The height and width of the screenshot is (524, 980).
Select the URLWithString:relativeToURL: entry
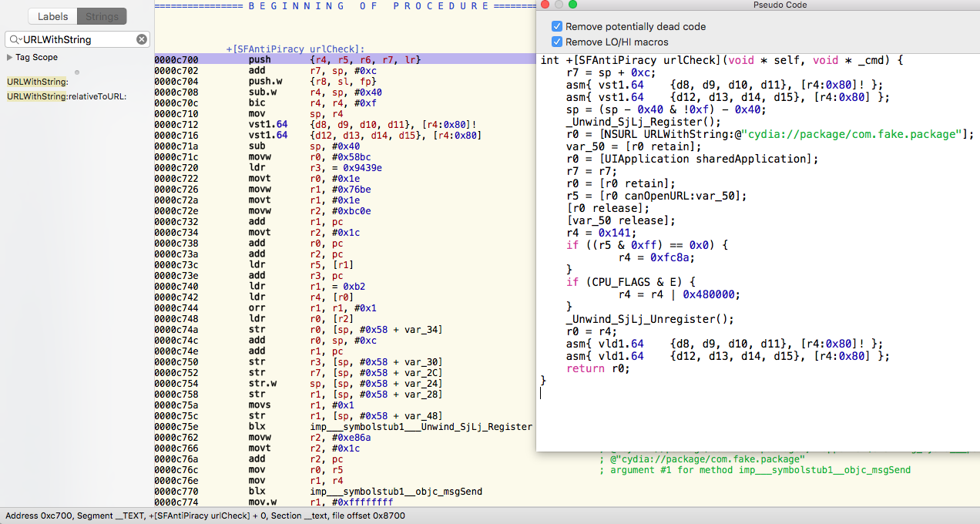(66, 96)
